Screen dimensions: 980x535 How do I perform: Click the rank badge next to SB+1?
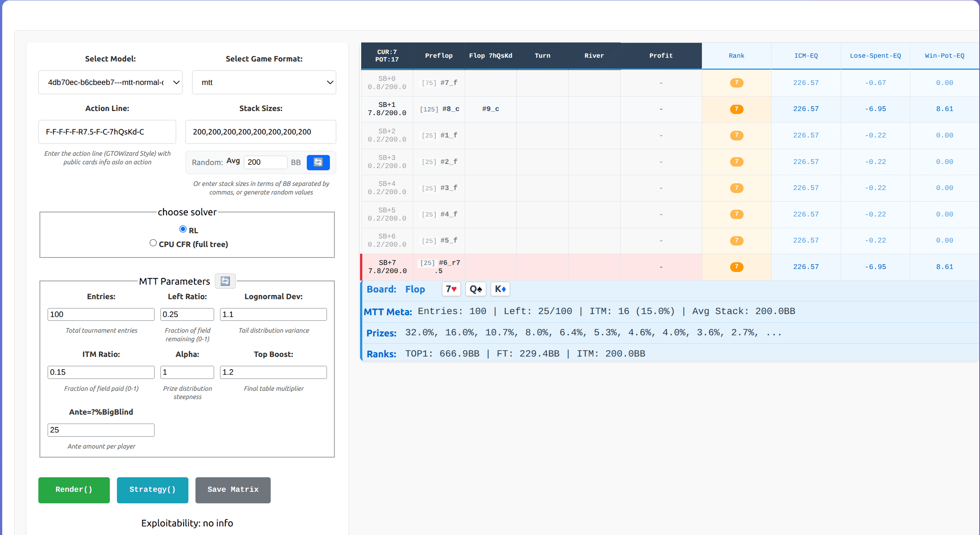click(x=736, y=109)
